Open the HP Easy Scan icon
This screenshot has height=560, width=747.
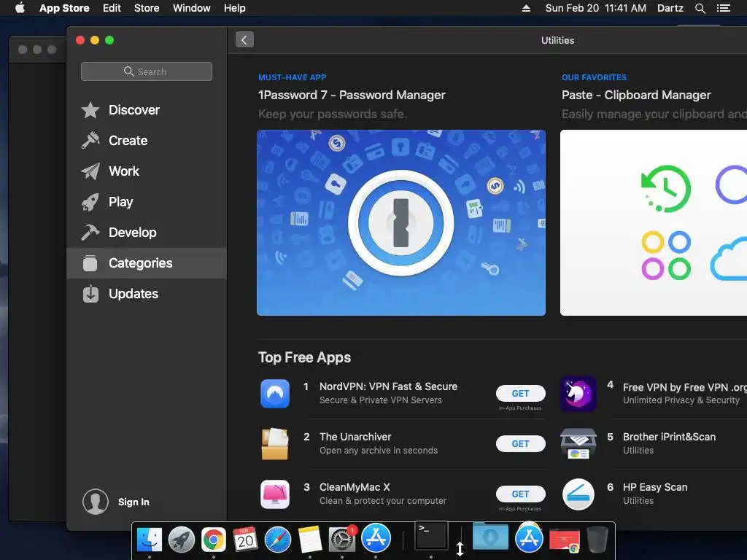(578, 494)
